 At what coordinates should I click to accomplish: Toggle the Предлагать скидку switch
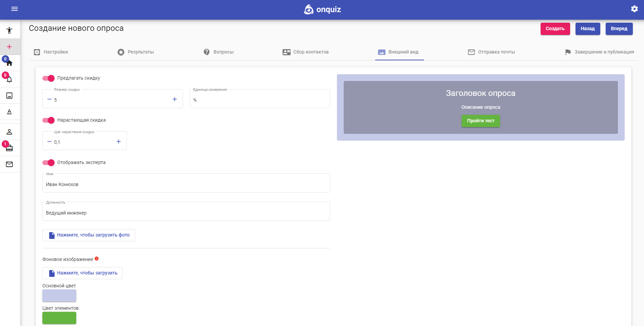tap(48, 78)
